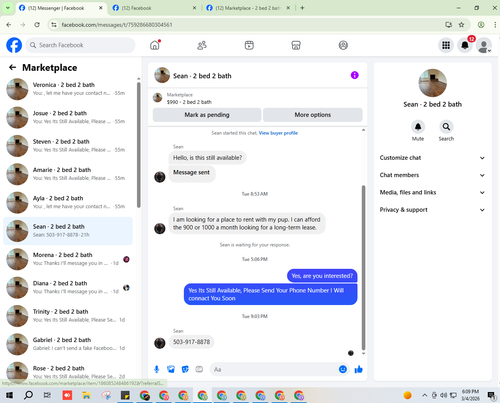500x403 pixels.
Task: Go back in browser history
Action: tap(9, 25)
